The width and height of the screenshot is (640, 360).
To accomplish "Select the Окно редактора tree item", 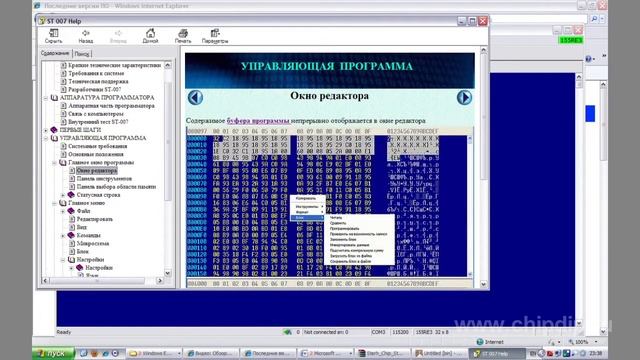I will point(97,171).
